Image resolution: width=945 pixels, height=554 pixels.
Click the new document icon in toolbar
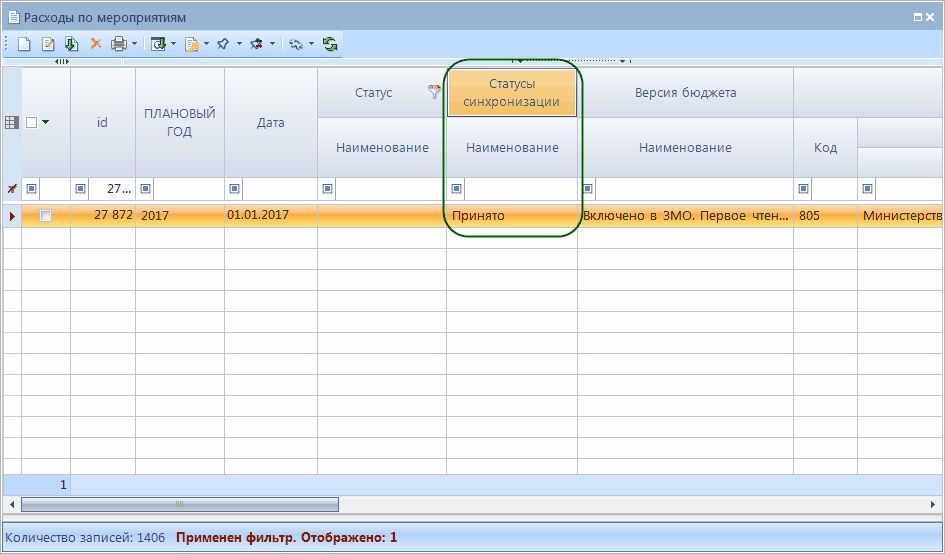tap(24, 44)
